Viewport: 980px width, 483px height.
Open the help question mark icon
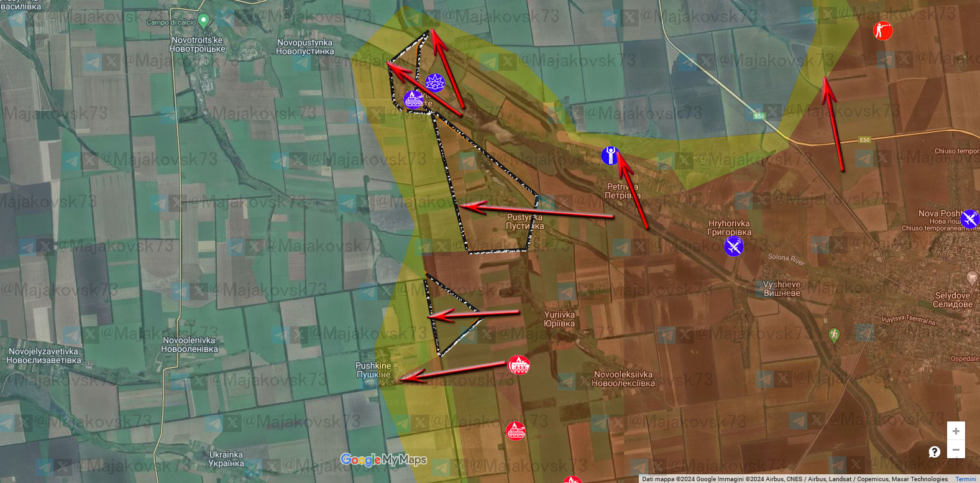pos(935,452)
